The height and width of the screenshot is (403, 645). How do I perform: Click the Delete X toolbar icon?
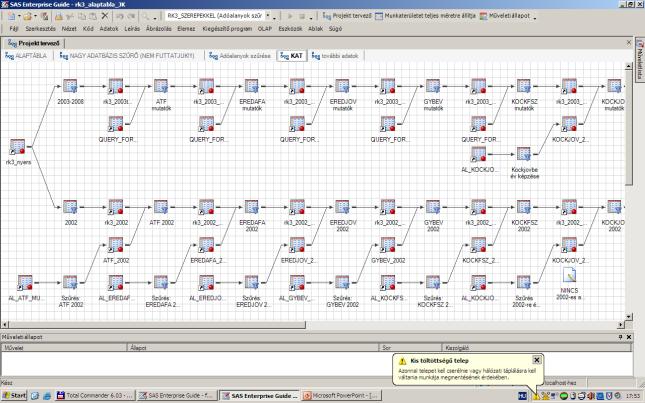point(105,16)
